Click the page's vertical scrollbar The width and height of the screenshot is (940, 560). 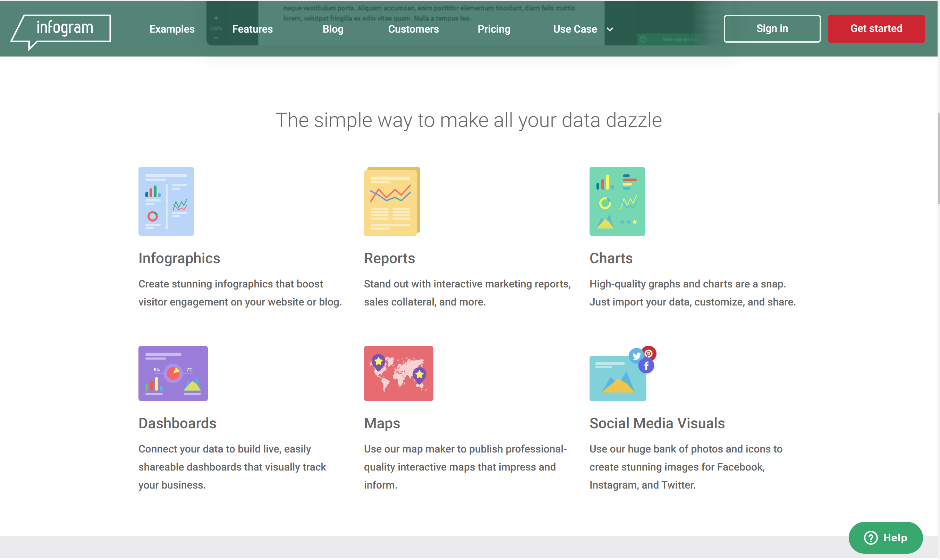click(938, 158)
